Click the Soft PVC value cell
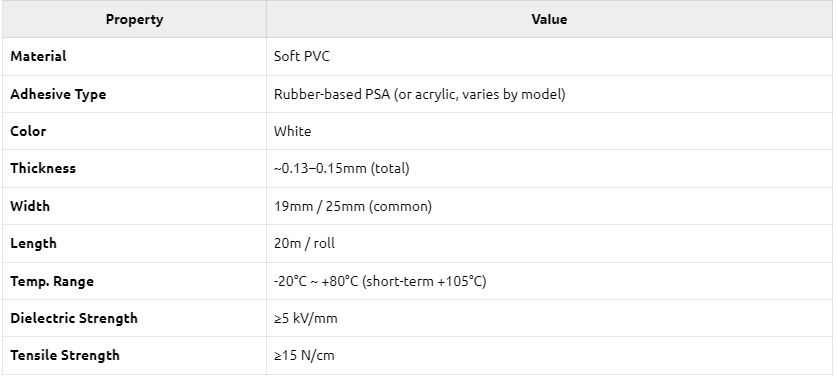Image resolution: width=837 pixels, height=376 pixels. point(302,57)
